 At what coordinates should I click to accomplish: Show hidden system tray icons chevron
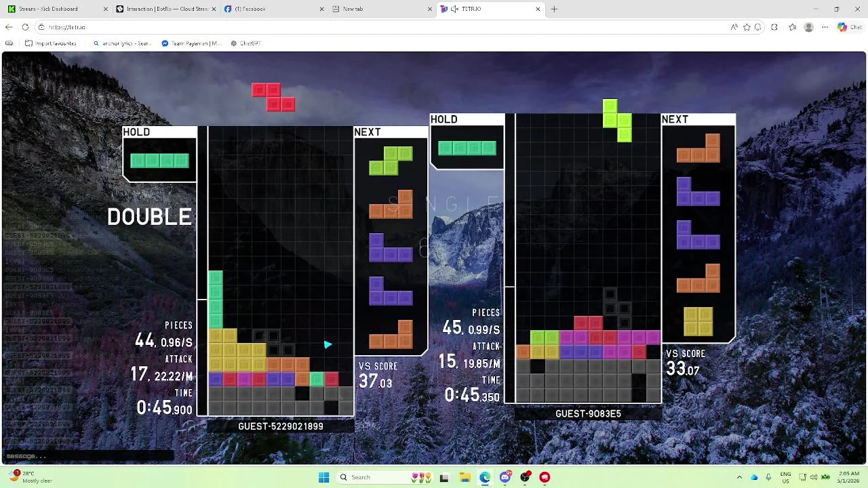739,477
